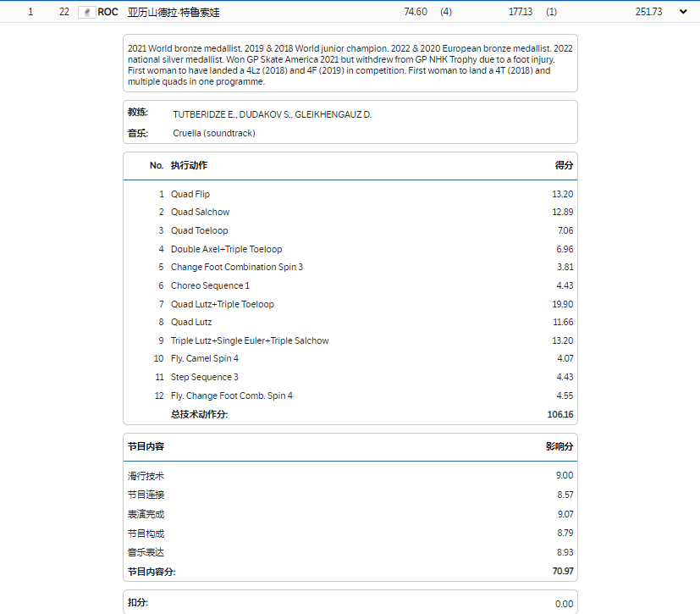Click the 节目内容 section header
Image resolution: width=700 pixels, height=614 pixels.
(146, 446)
